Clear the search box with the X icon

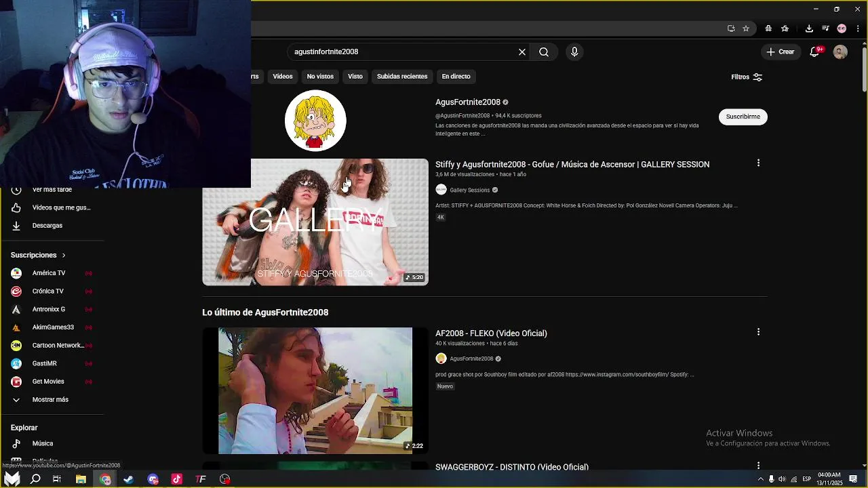tap(522, 52)
